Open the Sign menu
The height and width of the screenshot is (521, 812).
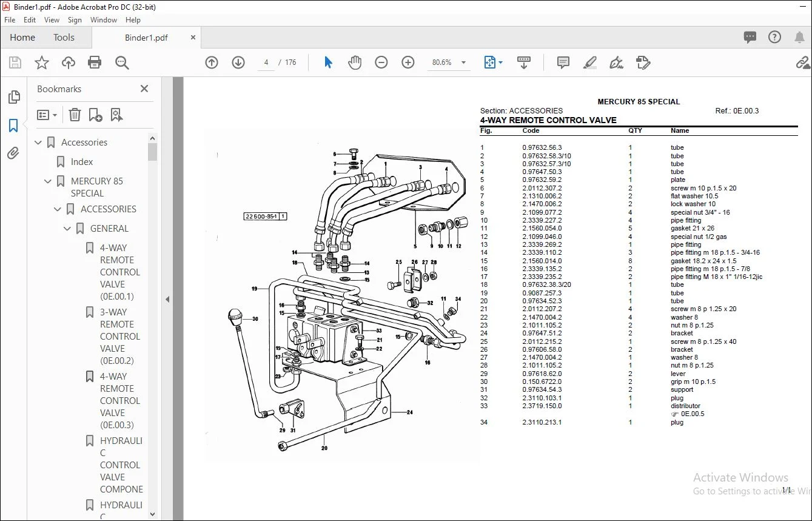(x=75, y=20)
